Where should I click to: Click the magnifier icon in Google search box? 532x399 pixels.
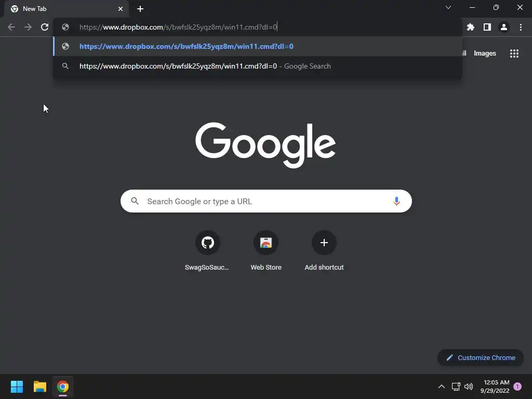[135, 201]
